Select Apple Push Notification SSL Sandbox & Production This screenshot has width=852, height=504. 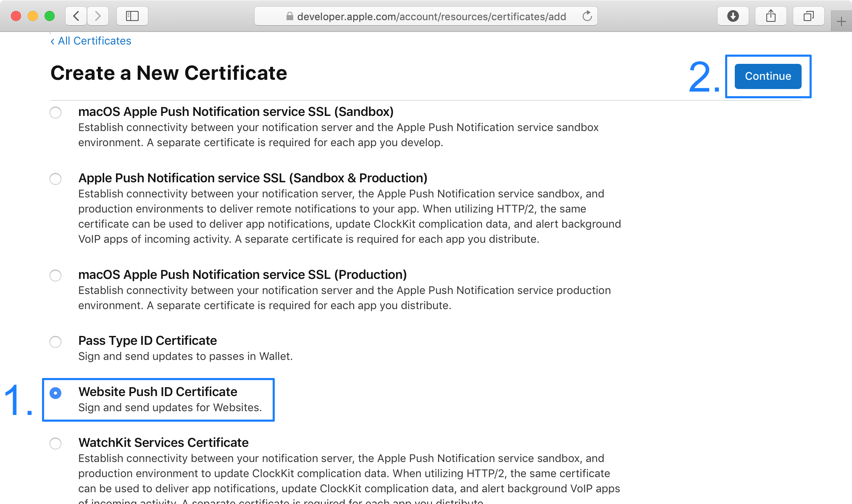[x=55, y=179]
